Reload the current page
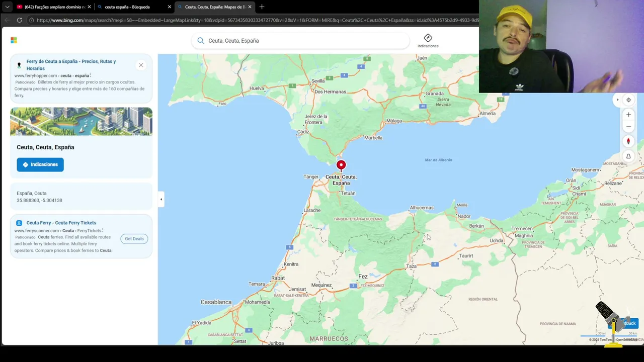 point(19,20)
